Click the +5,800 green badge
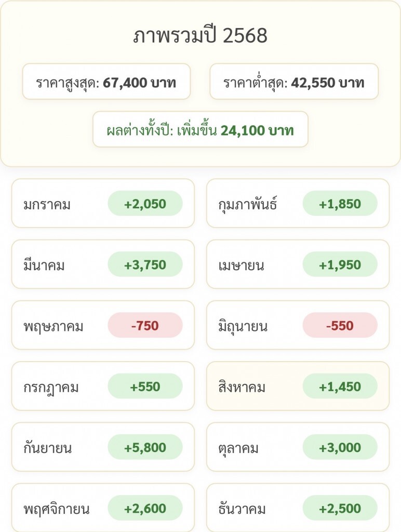 (145, 447)
